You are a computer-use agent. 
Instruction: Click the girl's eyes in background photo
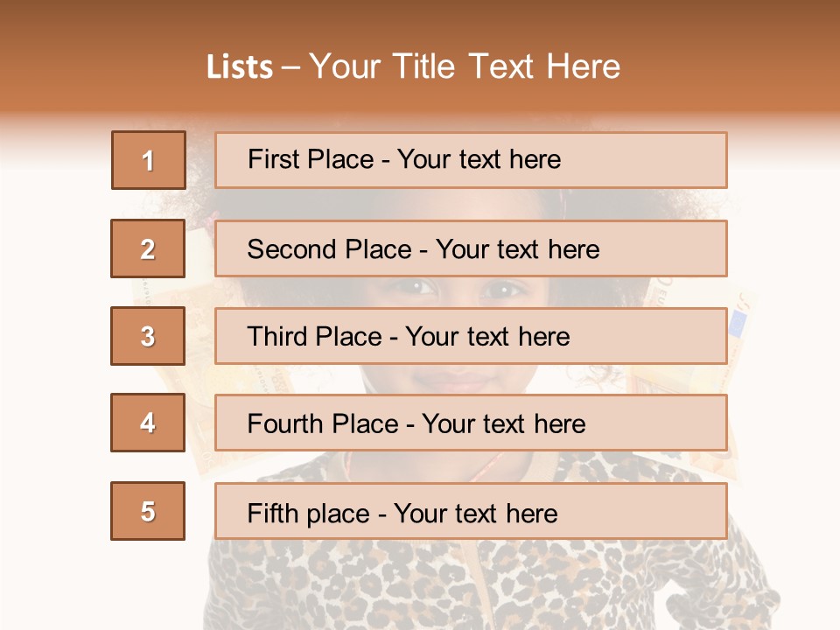tap(461, 290)
